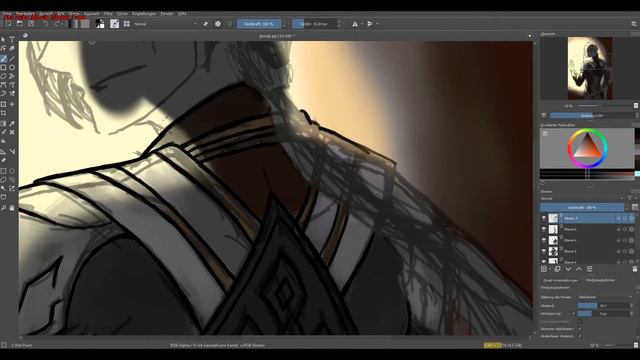
Task: Select the Zoom tool in toolbox
Action: click(3, 208)
